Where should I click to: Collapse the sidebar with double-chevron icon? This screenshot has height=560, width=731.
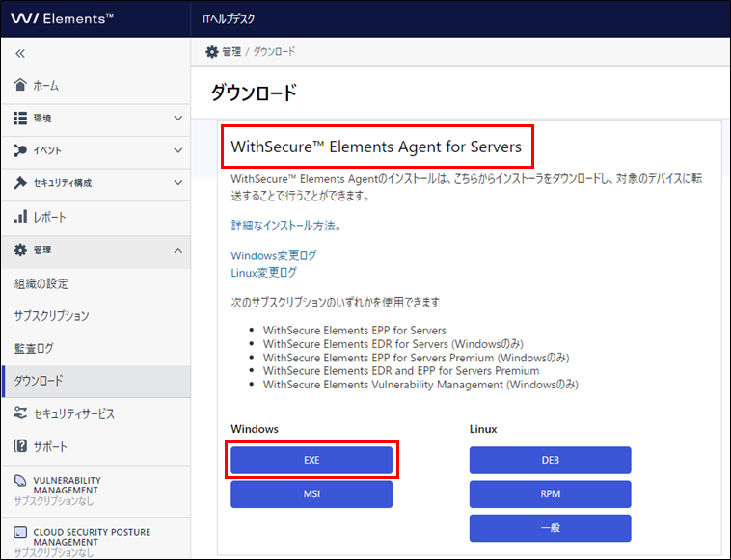click(20, 54)
